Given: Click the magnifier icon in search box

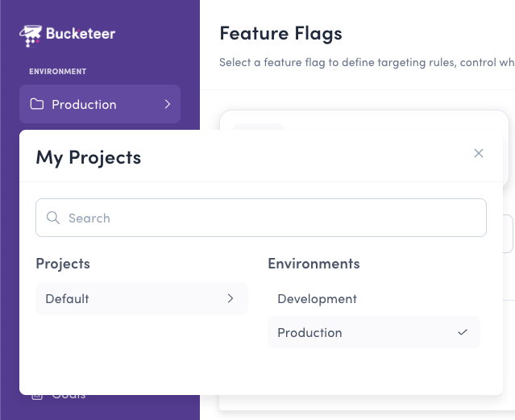Looking at the screenshot, I should [x=53, y=218].
